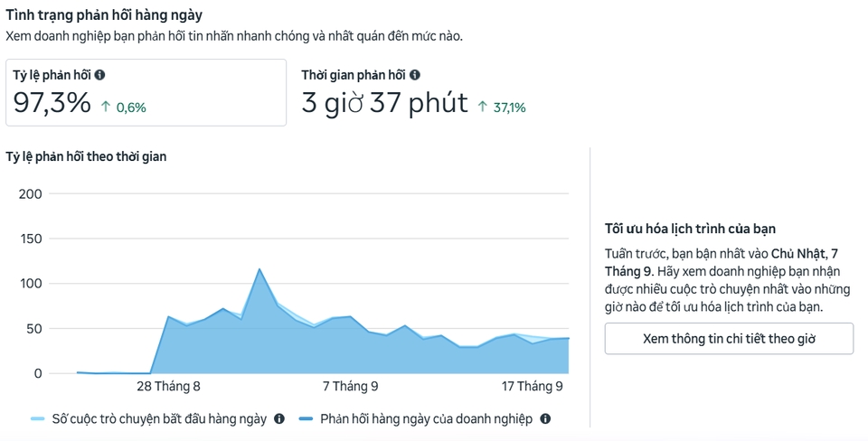Viewport: 868px width, 441px height.
Task: Click the 7 Tháng 9 axis label
Action: [350, 386]
